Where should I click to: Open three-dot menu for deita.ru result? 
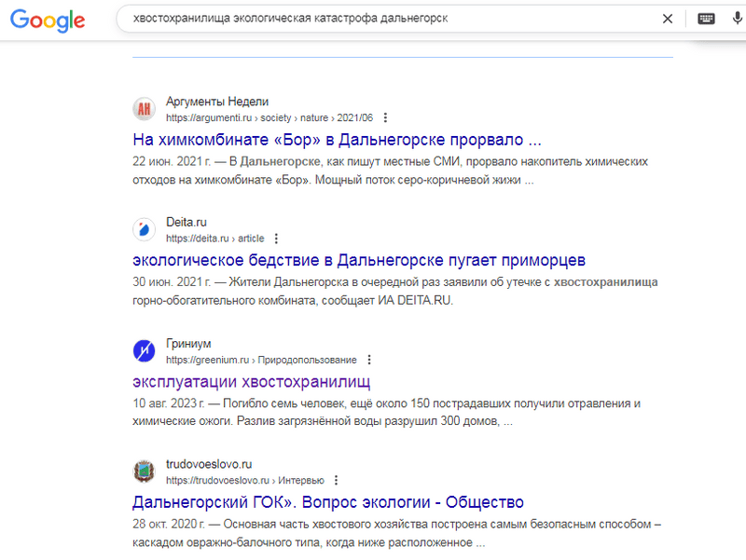[x=276, y=239]
